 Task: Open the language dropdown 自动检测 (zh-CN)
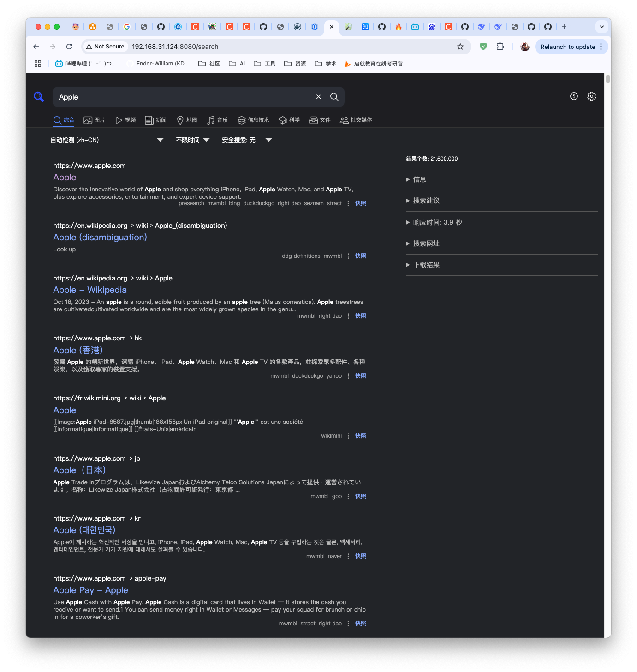[x=106, y=140]
